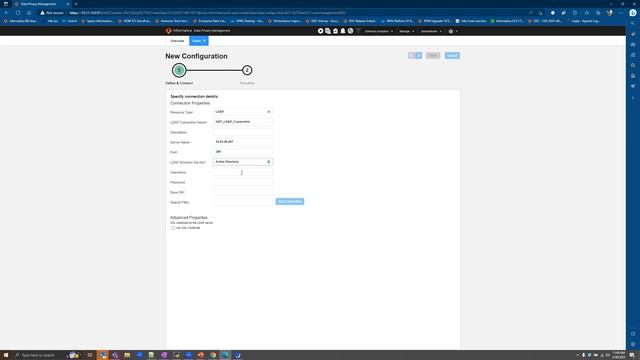This screenshot has height=360, width=640.
Task: Click the browser Refresh button
Action: tap(18, 13)
